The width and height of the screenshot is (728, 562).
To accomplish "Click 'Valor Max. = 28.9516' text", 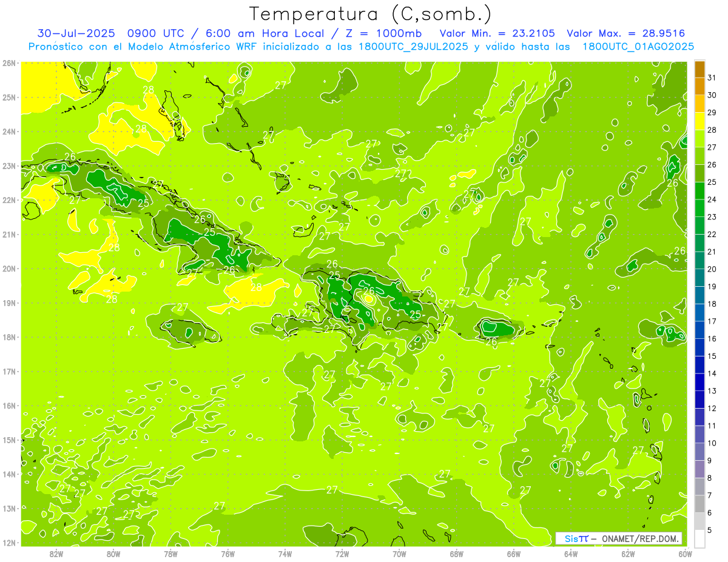I will [625, 33].
